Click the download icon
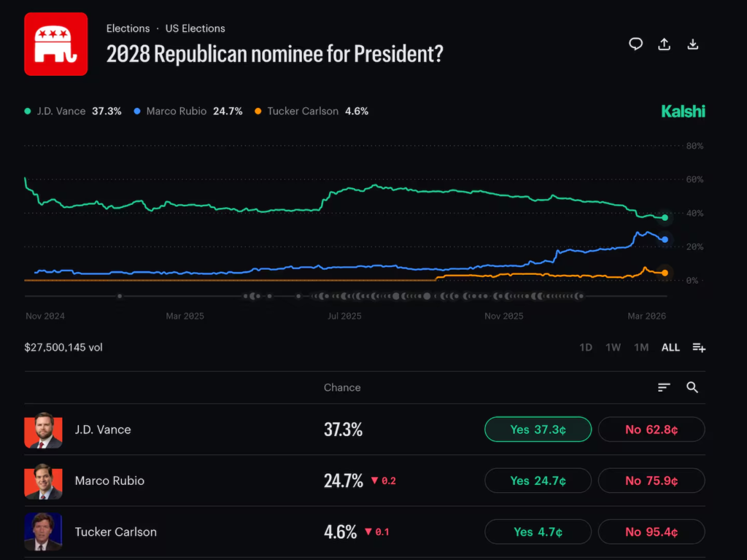This screenshot has width=747, height=560. coord(693,44)
